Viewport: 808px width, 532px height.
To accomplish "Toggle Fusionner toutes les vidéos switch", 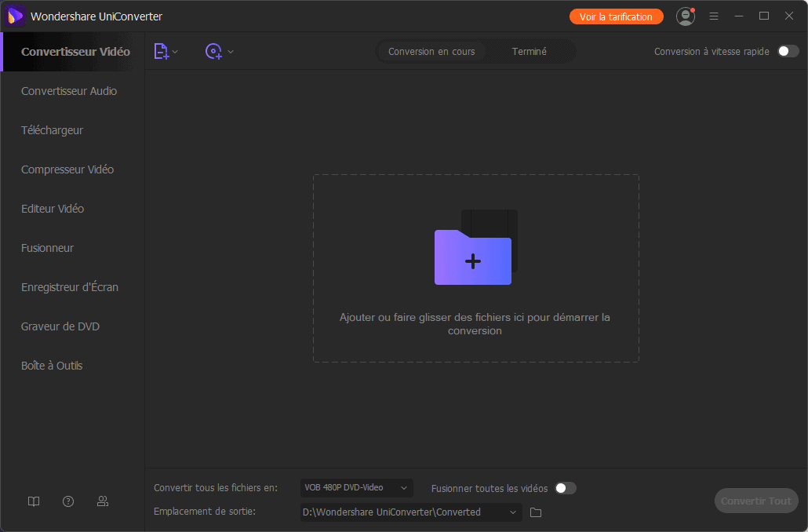I will 566,488.
